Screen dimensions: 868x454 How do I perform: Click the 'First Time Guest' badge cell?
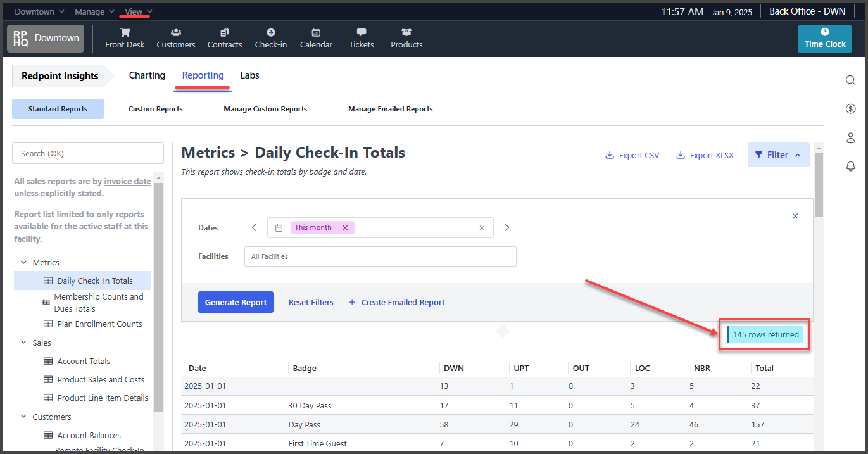pos(317,443)
